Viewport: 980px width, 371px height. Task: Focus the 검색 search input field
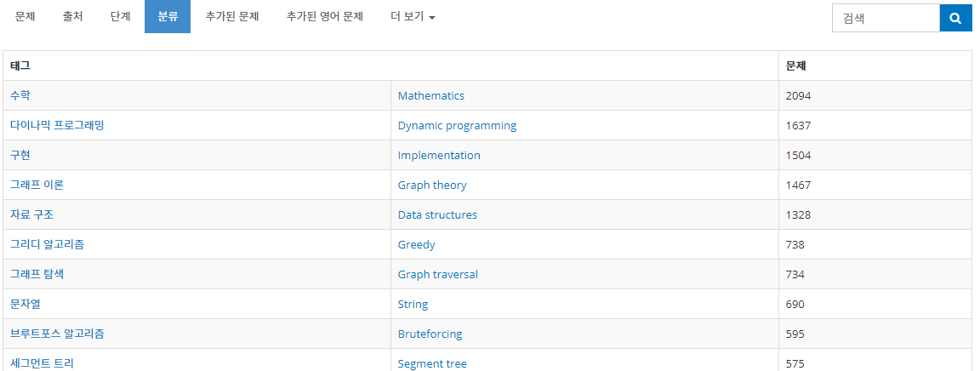pos(886,18)
